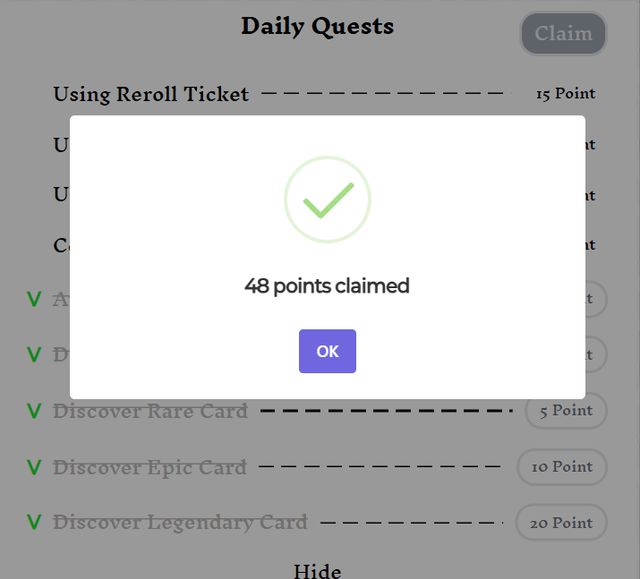
Task: Select the Discover Legendary Card quest
Action: click(x=180, y=523)
